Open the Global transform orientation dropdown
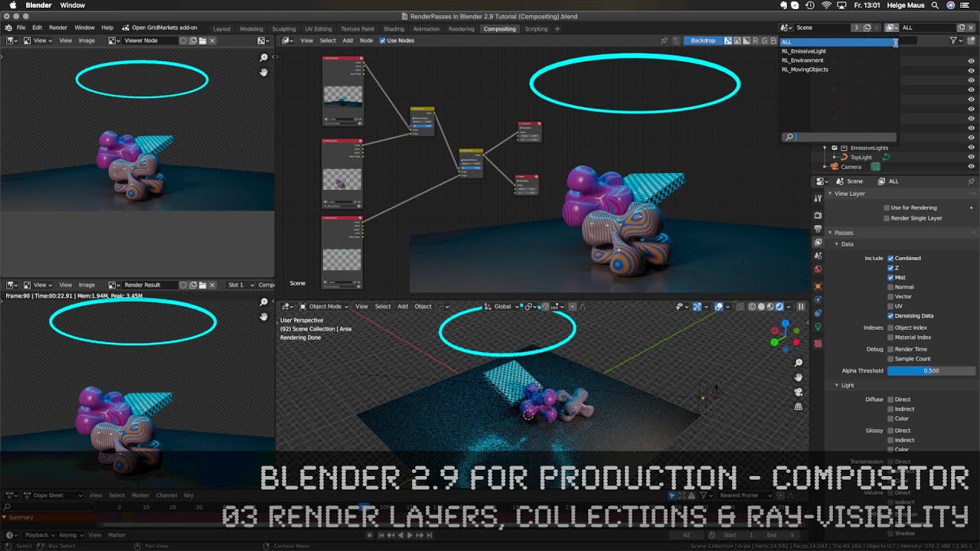Viewport: 980px width, 551px height. coord(501,306)
